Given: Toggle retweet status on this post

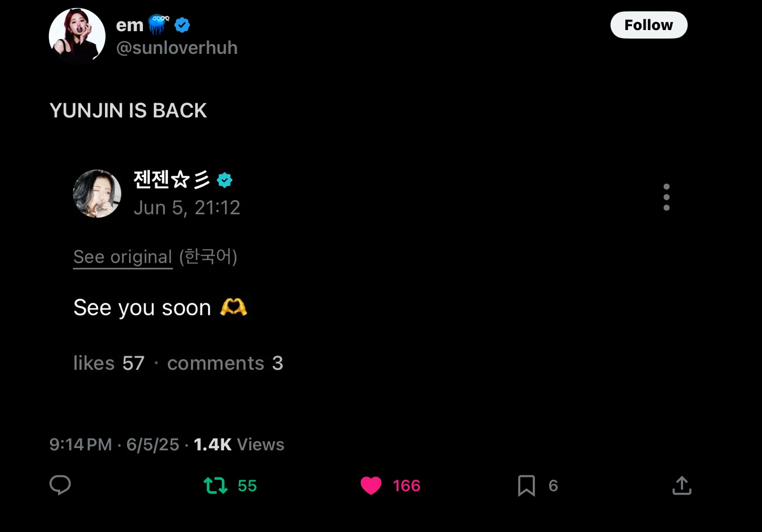Looking at the screenshot, I should 216,485.
